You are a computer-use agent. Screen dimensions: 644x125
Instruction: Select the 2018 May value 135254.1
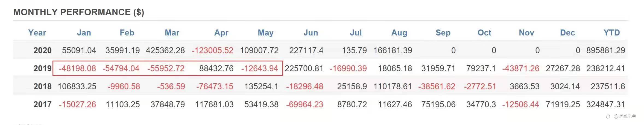[x=261, y=86]
